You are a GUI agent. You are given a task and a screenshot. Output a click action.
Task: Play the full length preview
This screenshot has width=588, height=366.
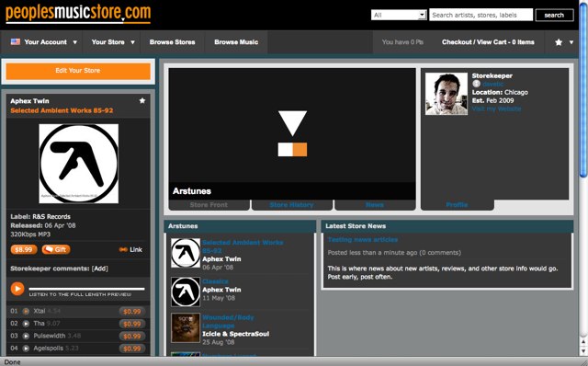[17, 289]
